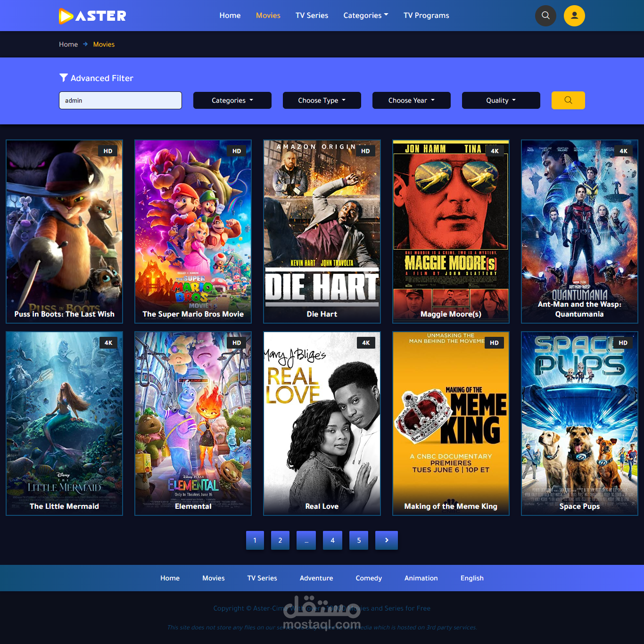Click the Aster logo in header
Screen dimensions: 644x644
tap(92, 16)
